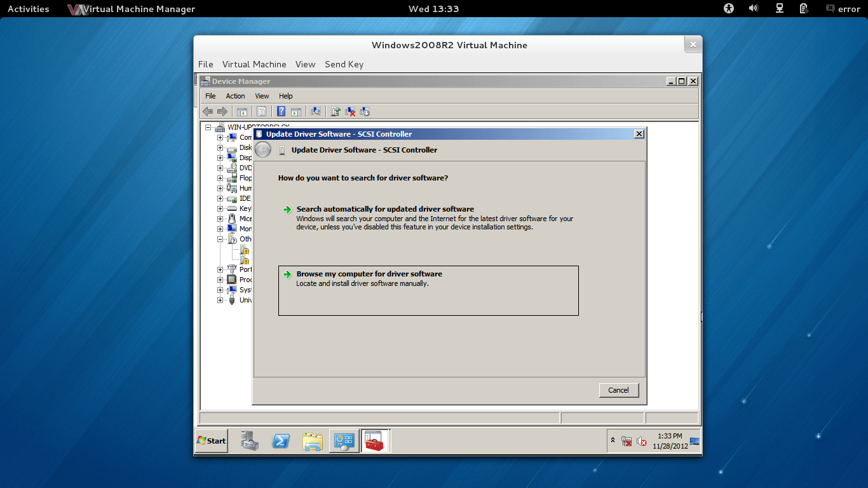Close the Update Driver Software dialog
This screenshot has height=488, width=868.
pos(639,134)
